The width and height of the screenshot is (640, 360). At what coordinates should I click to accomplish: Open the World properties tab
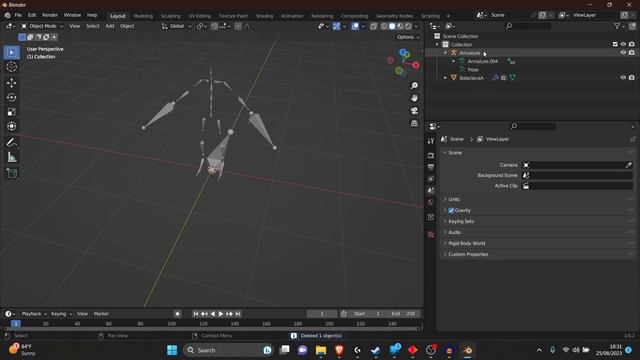click(x=431, y=202)
